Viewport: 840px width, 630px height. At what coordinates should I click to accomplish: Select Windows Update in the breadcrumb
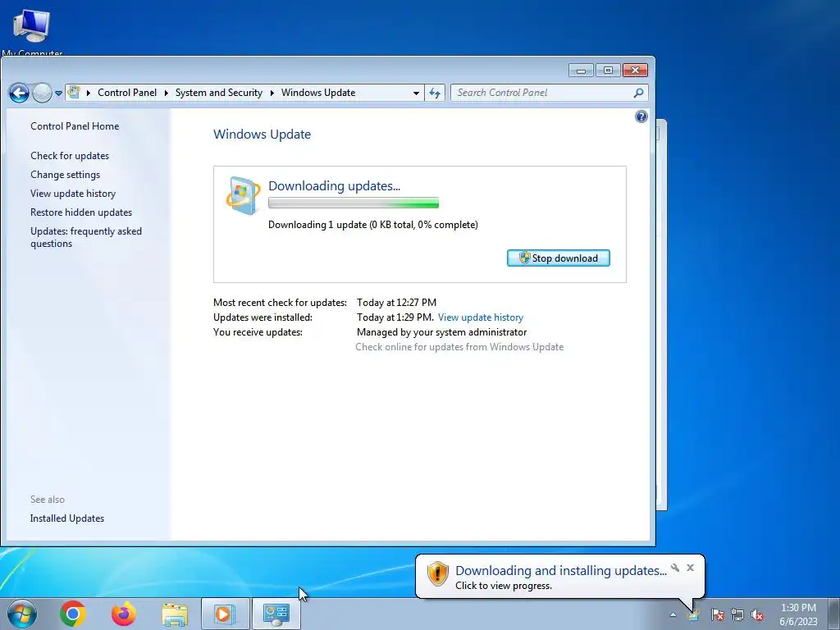point(318,93)
